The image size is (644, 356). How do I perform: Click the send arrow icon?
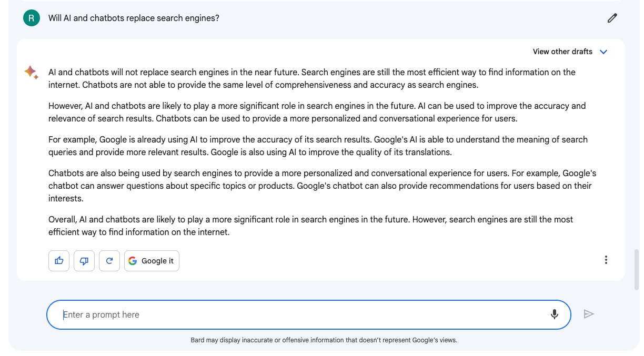(589, 314)
